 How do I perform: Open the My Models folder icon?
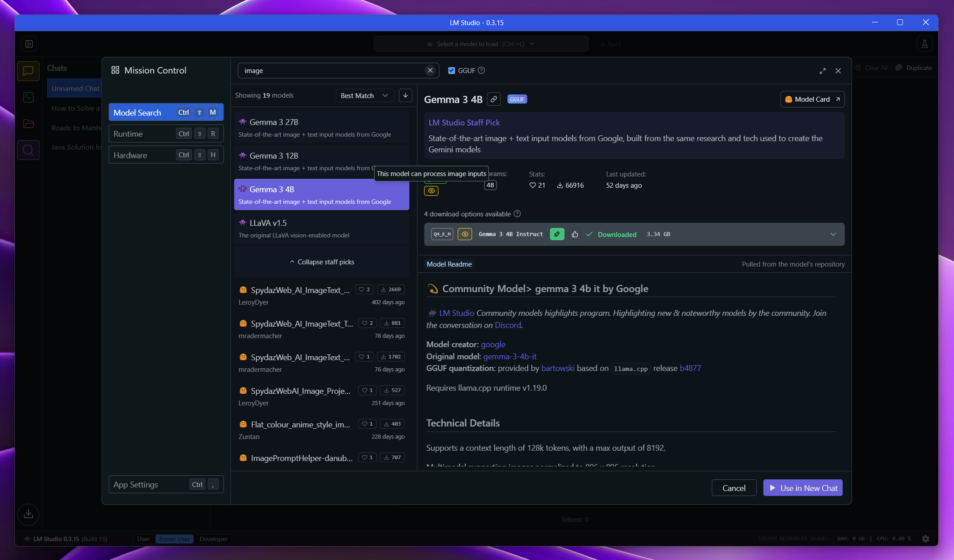(x=28, y=124)
